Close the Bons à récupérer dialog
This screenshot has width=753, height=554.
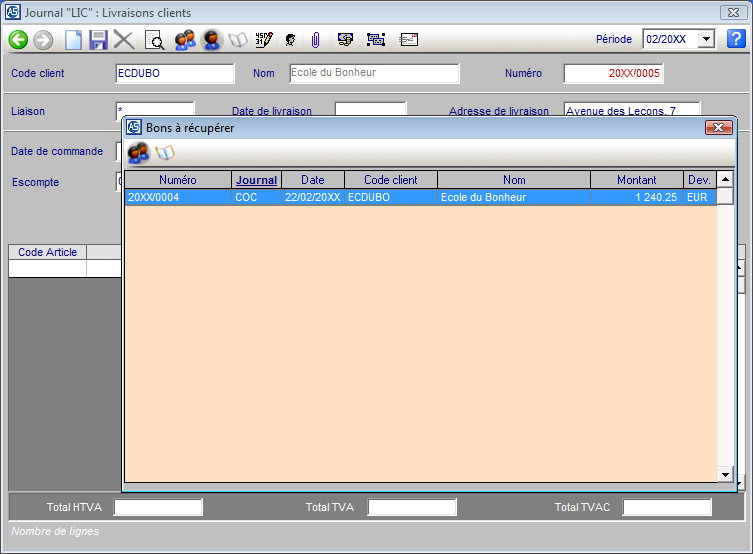pos(718,128)
